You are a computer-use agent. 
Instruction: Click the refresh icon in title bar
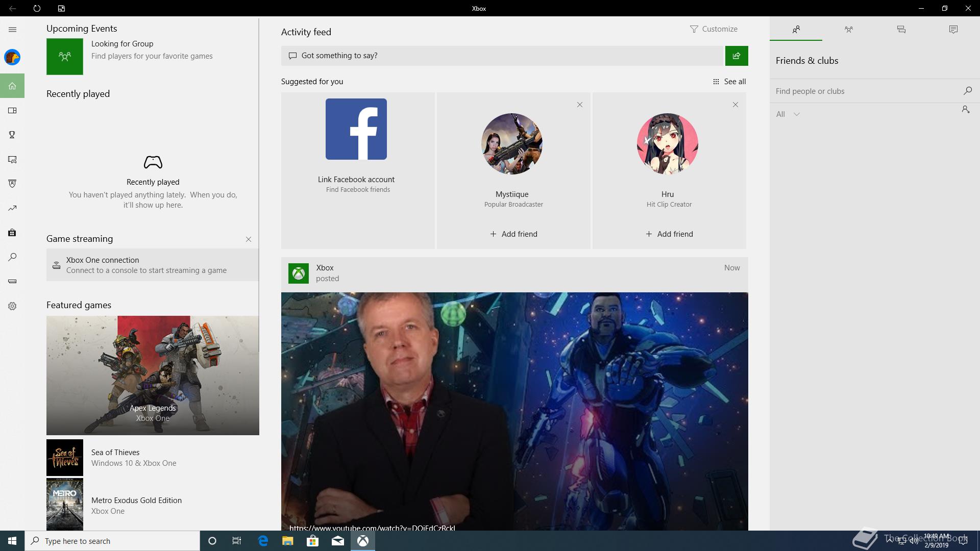coord(37,8)
